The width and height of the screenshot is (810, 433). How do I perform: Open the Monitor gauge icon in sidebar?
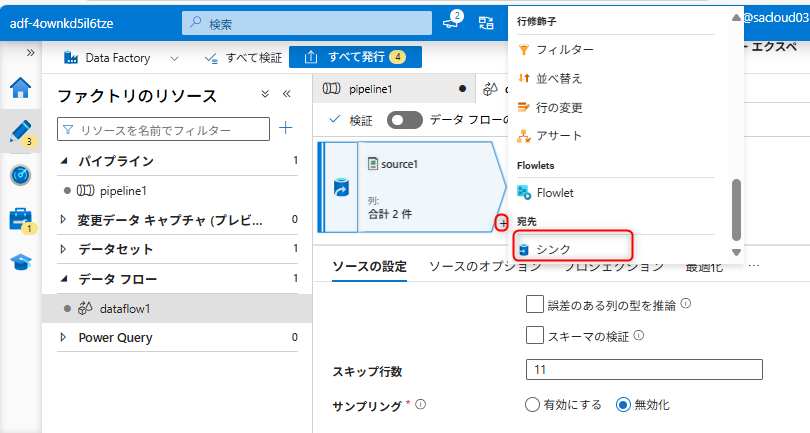(20, 175)
